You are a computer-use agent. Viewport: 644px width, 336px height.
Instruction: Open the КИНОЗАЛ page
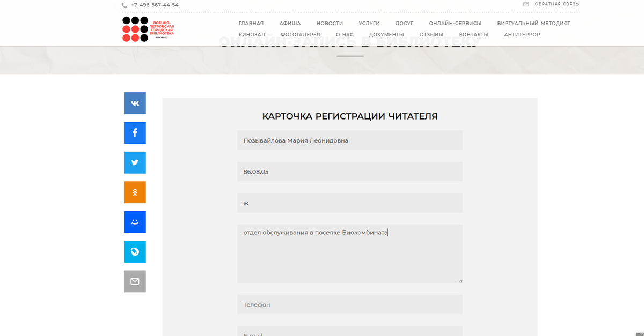pyautogui.click(x=252, y=34)
